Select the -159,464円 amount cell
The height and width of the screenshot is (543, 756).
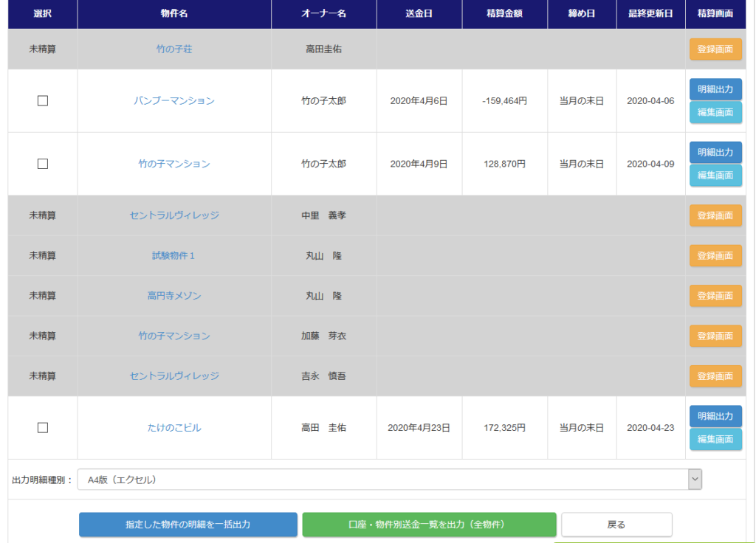[x=504, y=100]
